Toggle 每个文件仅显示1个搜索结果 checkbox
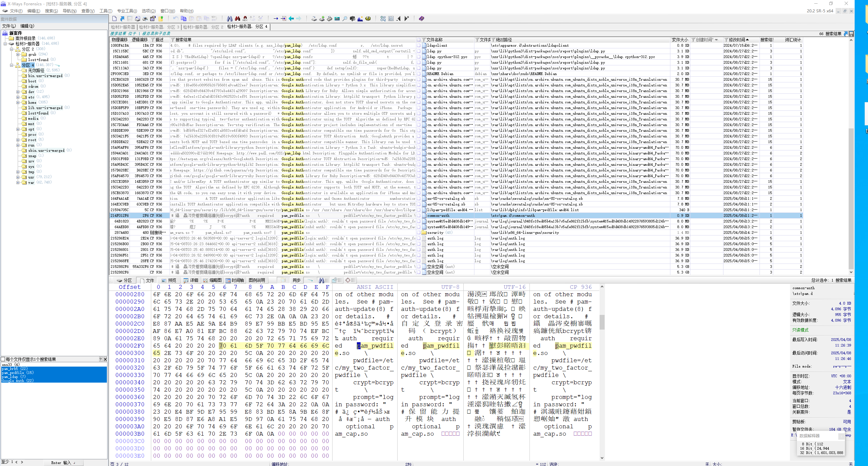This screenshot has height=466, width=868. pos(3,359)
